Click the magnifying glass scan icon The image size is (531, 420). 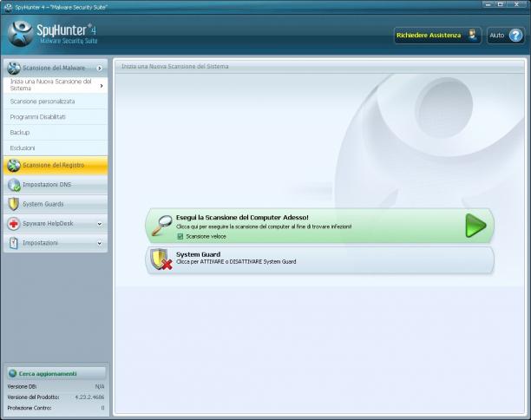(161, 226)
